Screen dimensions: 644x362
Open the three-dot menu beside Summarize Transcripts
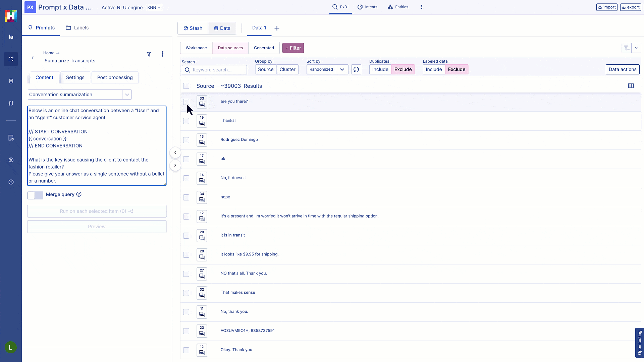162,54
